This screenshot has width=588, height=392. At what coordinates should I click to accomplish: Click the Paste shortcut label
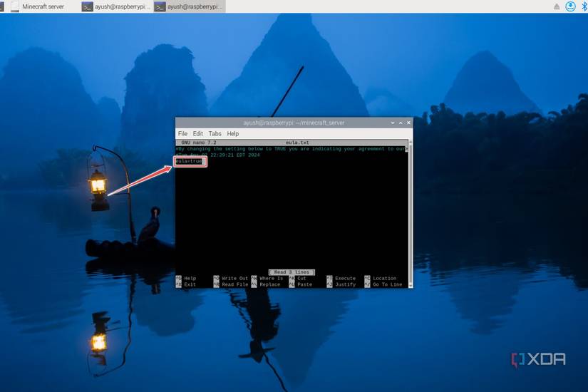click(304, 284)
